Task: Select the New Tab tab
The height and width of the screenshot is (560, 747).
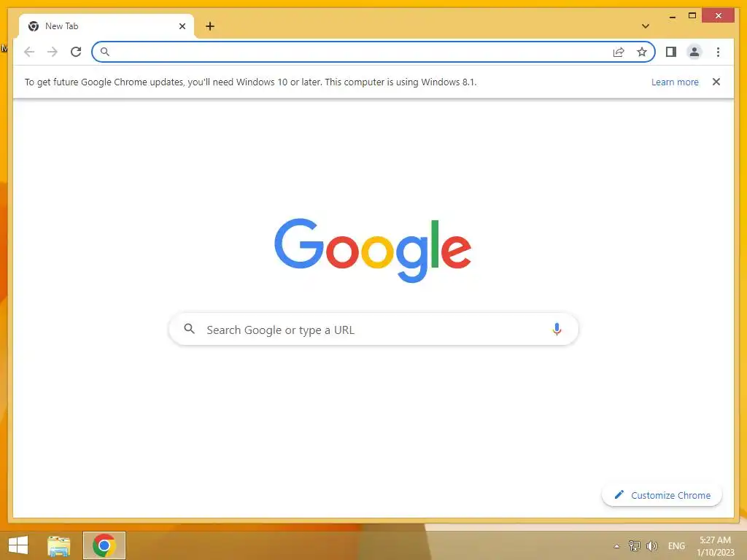Action: click(107, 26)
